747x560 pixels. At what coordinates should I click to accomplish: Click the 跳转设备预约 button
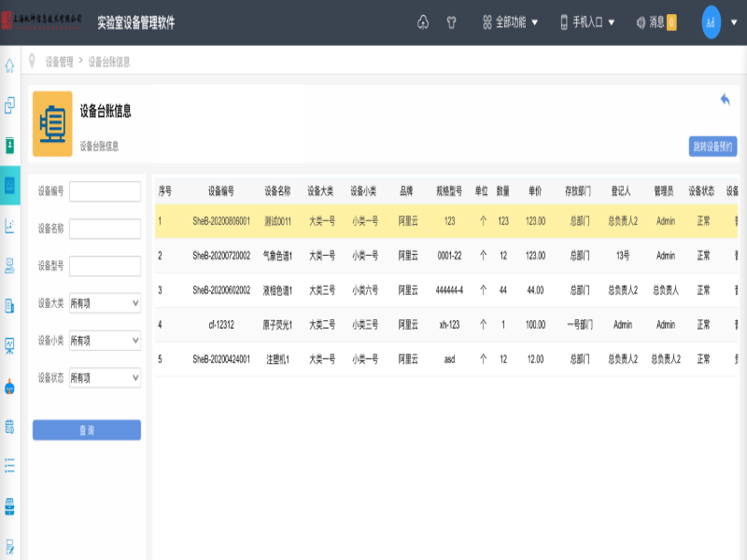coord(713,147)
